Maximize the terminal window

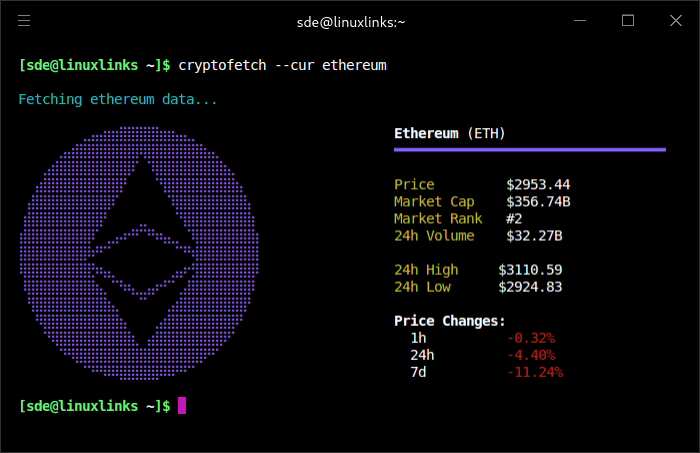[x=628, y=21]
